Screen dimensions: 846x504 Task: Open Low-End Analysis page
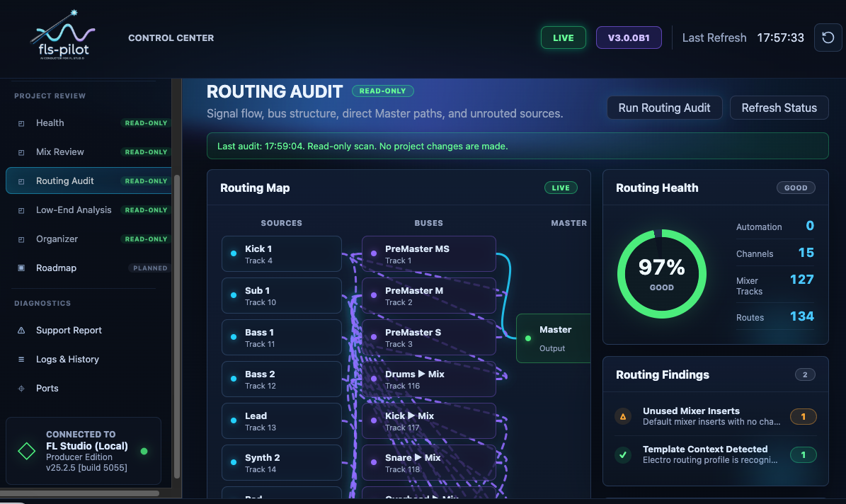(88, 210)
